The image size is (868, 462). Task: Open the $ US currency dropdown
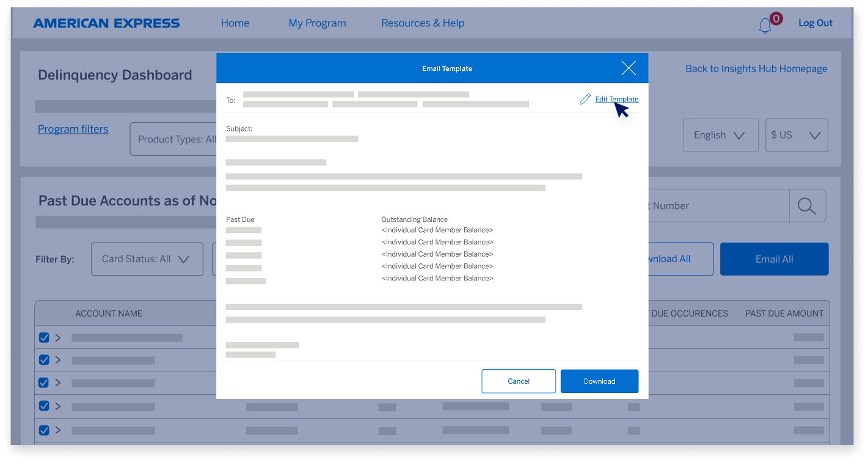[797, 135]
